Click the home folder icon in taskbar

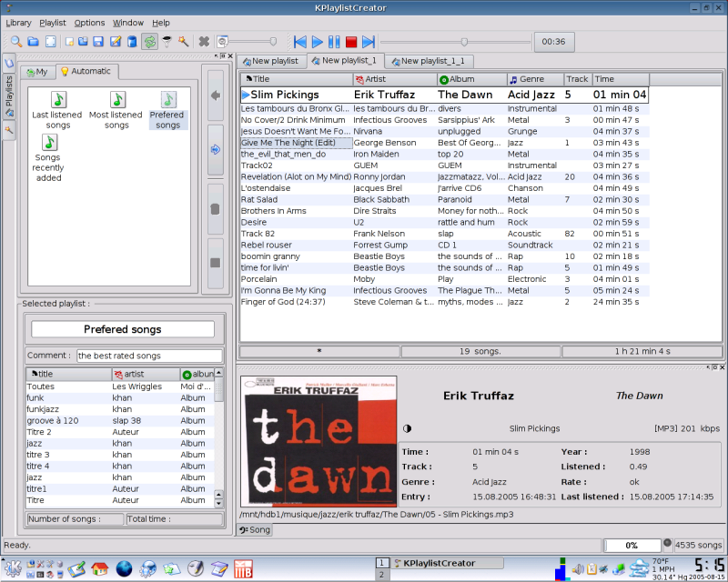[99, 568]
